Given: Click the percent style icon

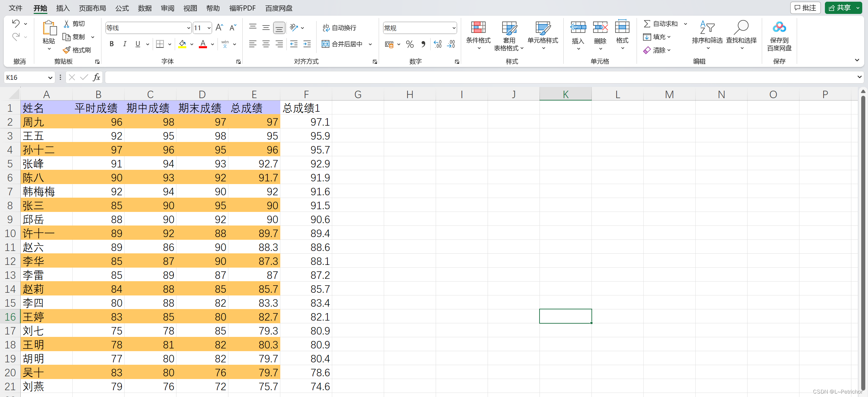Looking at the screenshot, I should (410, 44).
